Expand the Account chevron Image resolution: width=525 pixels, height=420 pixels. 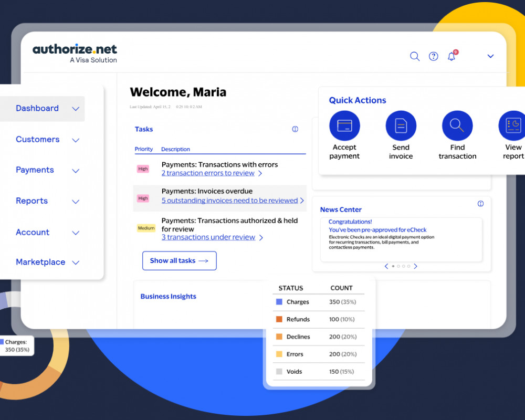pyautogui.click(x=76, y=233)
